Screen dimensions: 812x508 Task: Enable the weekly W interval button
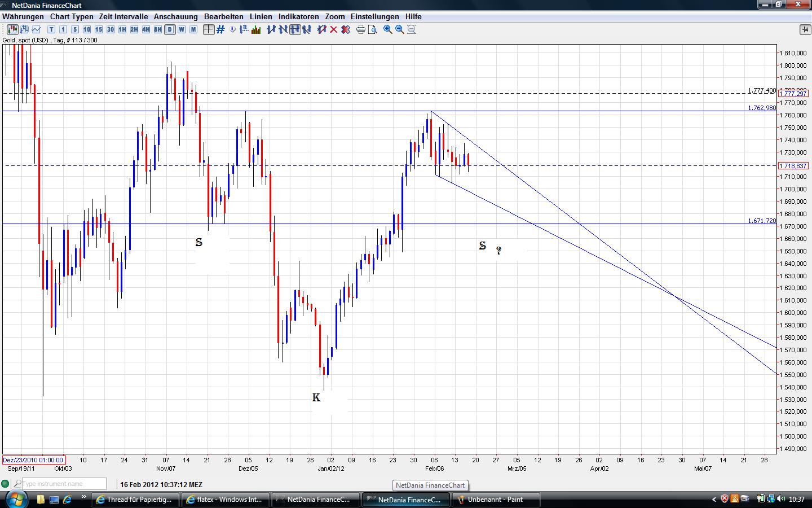click(x=182, y=29)
